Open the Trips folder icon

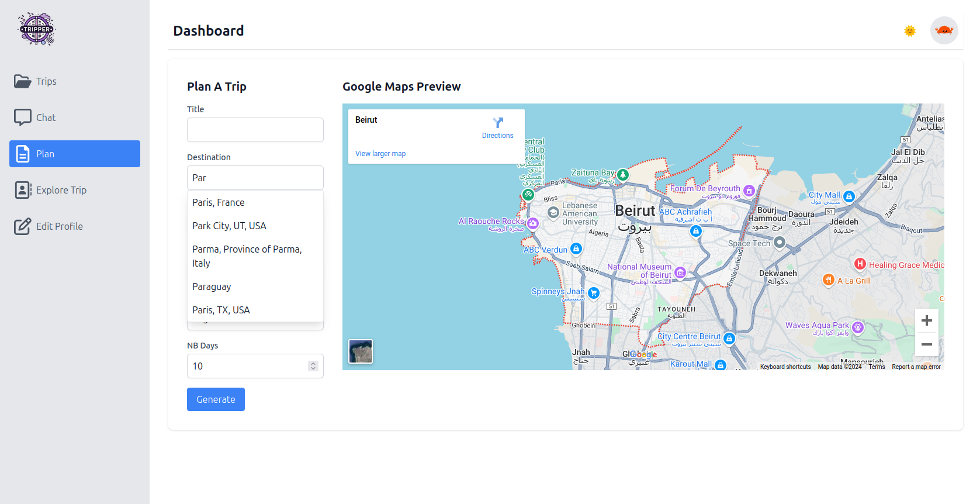pos(23,81)
